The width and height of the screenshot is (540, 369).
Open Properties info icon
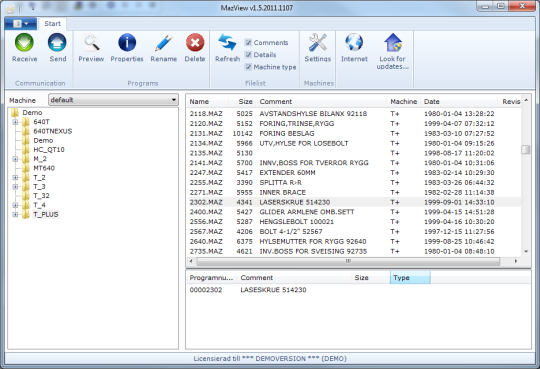point(127,43)
